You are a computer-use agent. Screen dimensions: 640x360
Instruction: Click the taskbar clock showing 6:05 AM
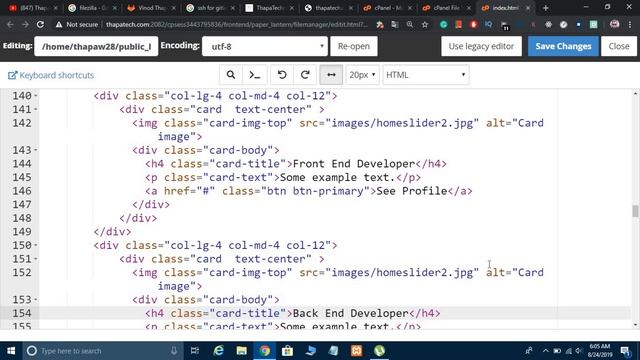[x=599, y=351]
